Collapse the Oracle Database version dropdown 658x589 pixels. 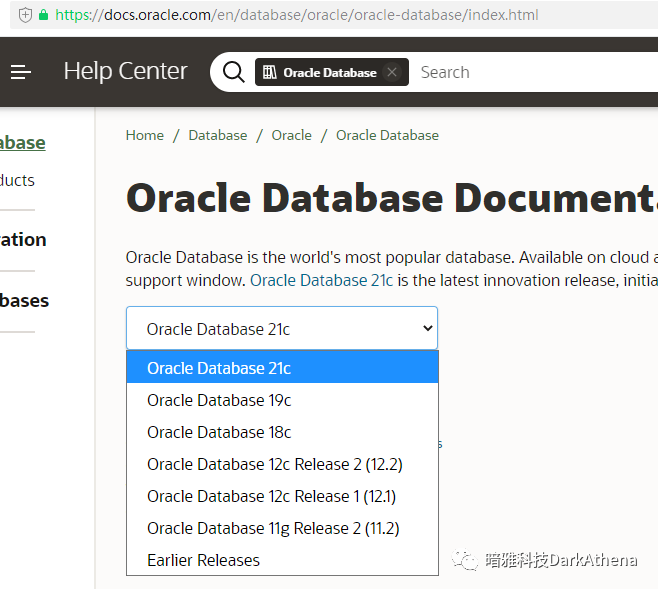pos(282,328)
